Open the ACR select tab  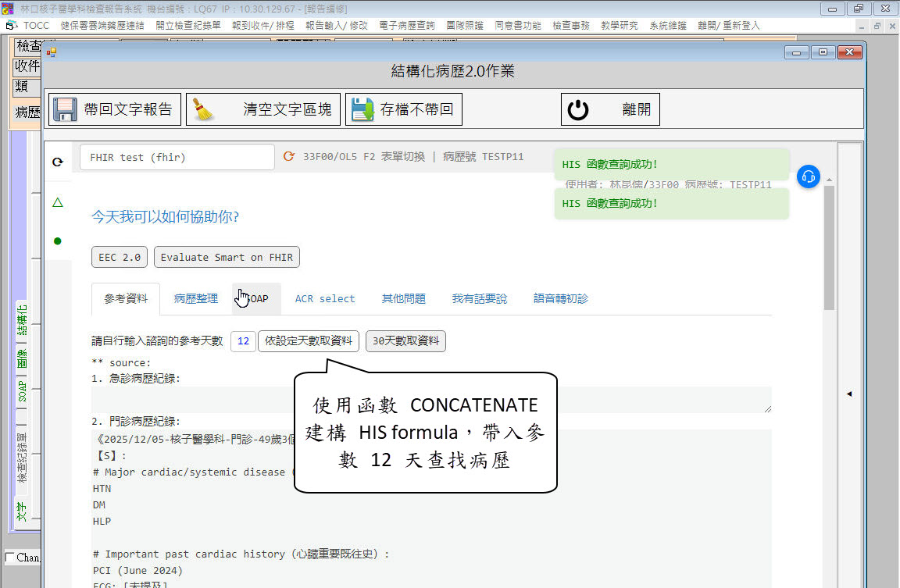pyautogui.click(x=325, y=298)
